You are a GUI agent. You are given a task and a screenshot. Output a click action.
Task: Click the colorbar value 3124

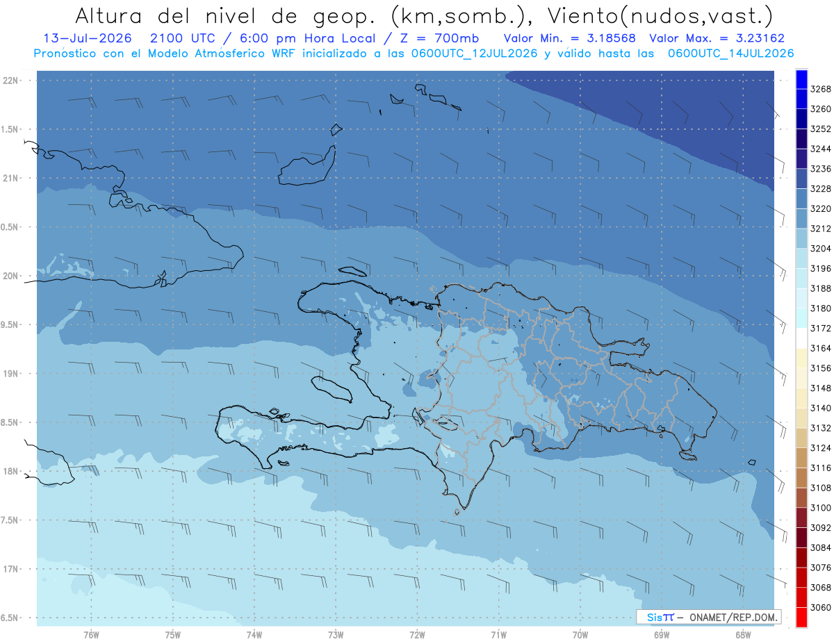[821, 447]
